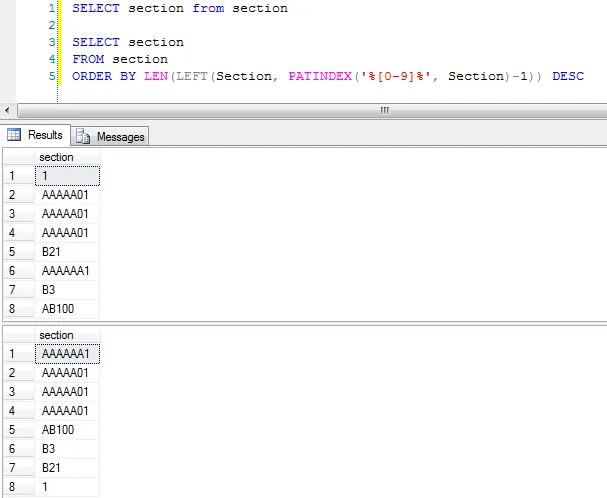This screenshot has height=498, width=607.
Task: Click the horizontal scrollbar left arrow
Action: pyautogui.click(x=7, y=111)
